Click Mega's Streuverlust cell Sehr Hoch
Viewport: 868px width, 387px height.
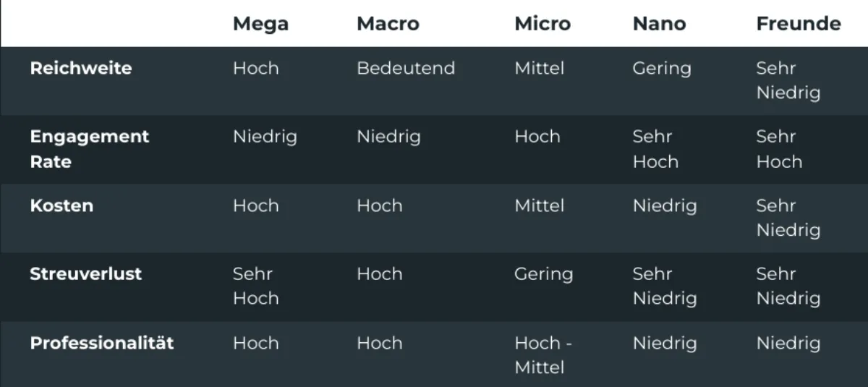pyautogui.click(x=255, y=286)
